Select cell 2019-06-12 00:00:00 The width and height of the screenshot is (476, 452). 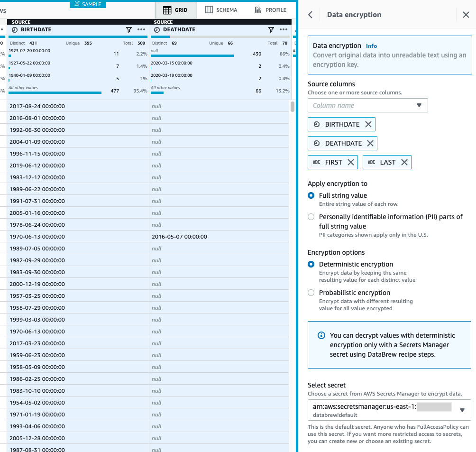click(78, 166)
